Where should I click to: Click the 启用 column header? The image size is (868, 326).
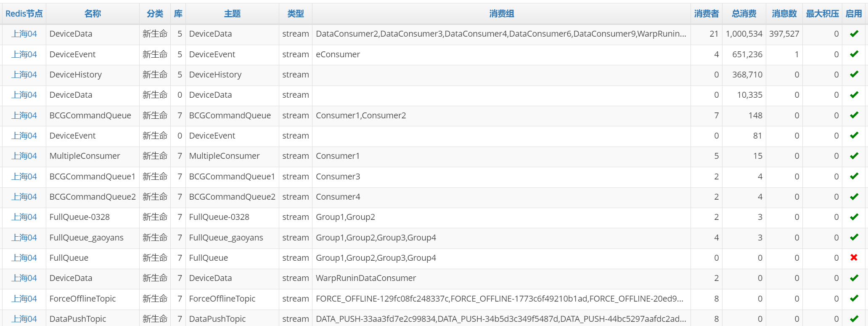[854, 13]
